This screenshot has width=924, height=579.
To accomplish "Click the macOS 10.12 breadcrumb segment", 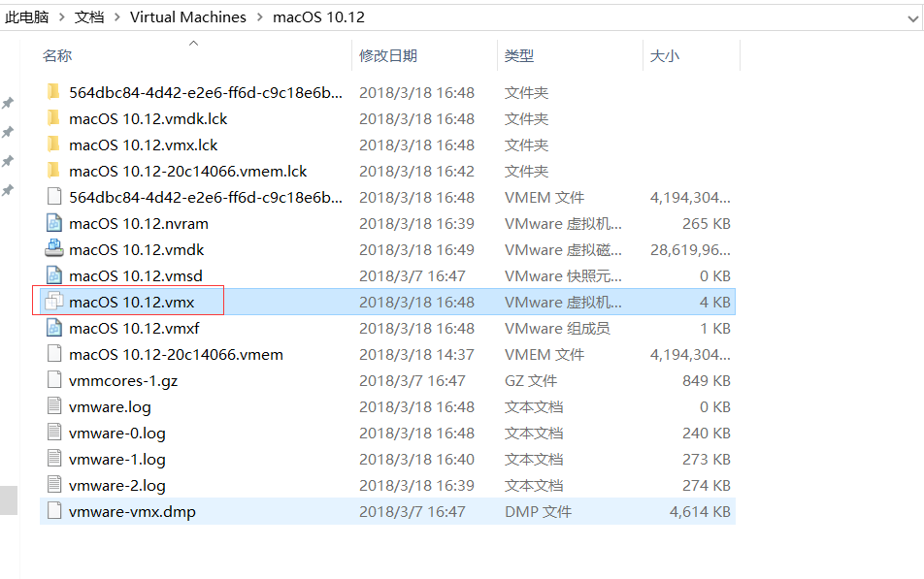I will (318, 17).
